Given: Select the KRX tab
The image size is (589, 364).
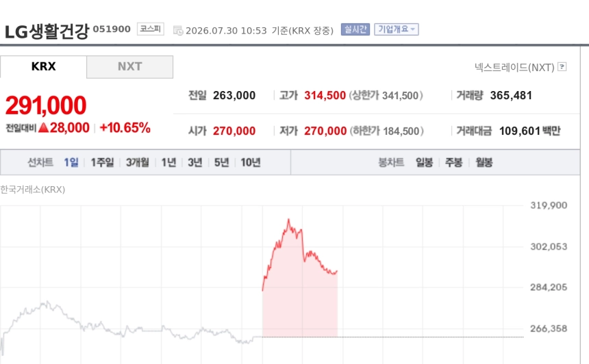Looking at the screenshot, I should [44, 67].
